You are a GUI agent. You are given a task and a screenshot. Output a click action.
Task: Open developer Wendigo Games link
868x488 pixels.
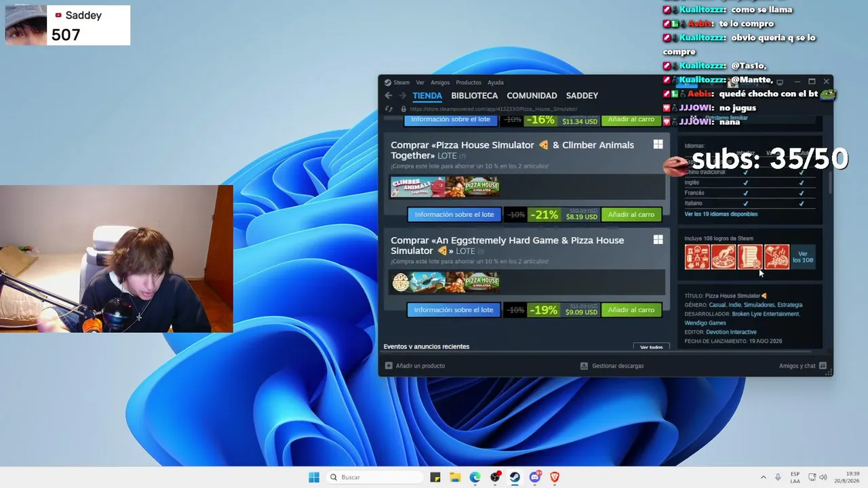[705, 323]
